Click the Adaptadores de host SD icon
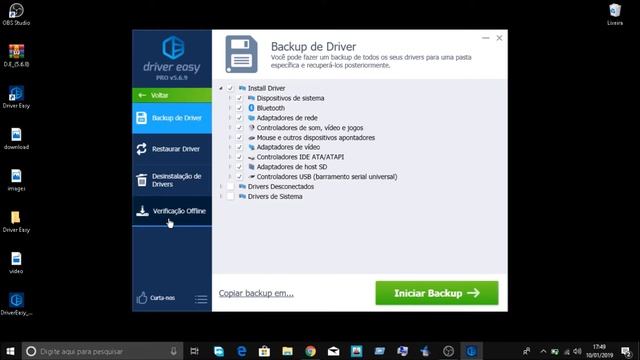Image resolution: width=640 pixels, height=360 pixels. click(x=251, y=167)
